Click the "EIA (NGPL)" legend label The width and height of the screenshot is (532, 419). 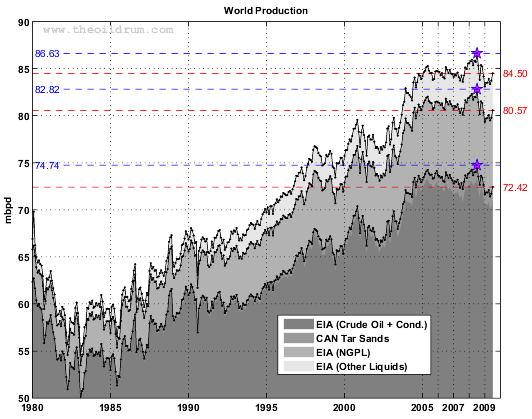tap(343, 353)
